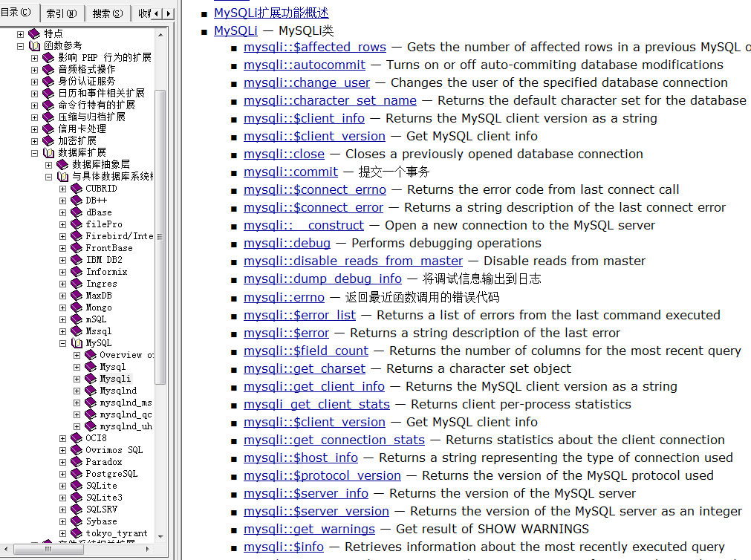This screenshot has height=560, width=751.
Task: Select the Overview tree item under MySQL
Action: [126, 355]
